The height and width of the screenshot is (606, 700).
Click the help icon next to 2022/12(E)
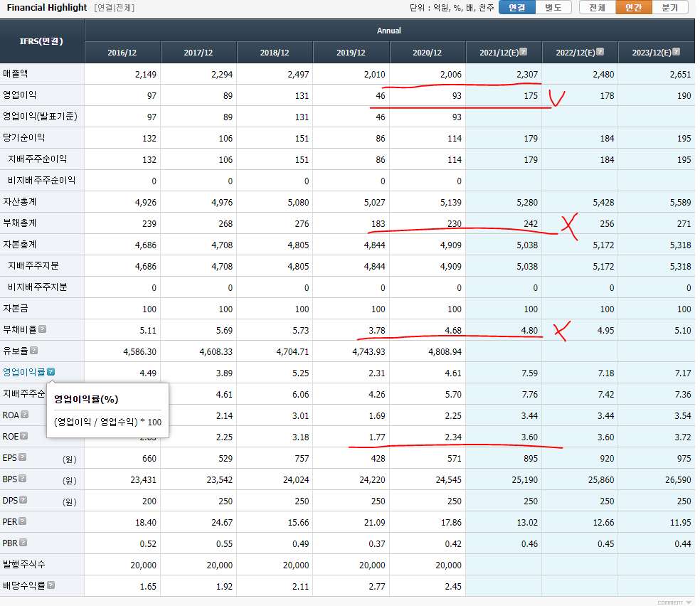click(600, 52)
